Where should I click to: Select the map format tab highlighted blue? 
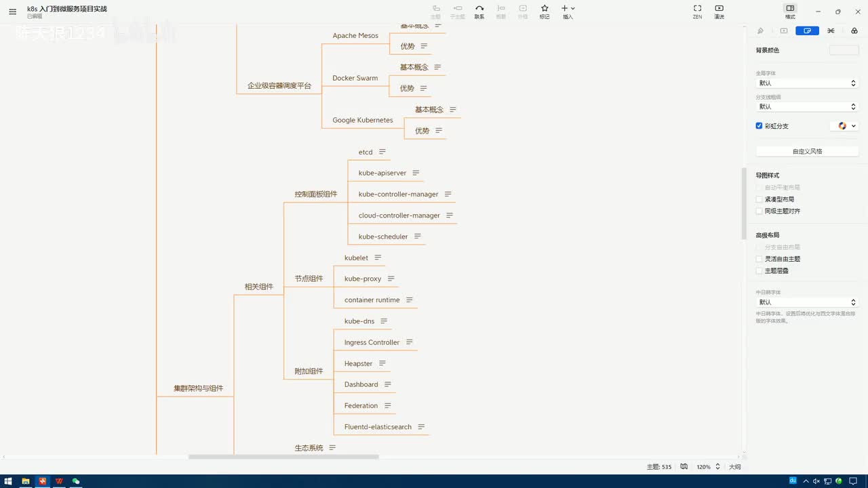pyautogui.click(x=807, y=30)
